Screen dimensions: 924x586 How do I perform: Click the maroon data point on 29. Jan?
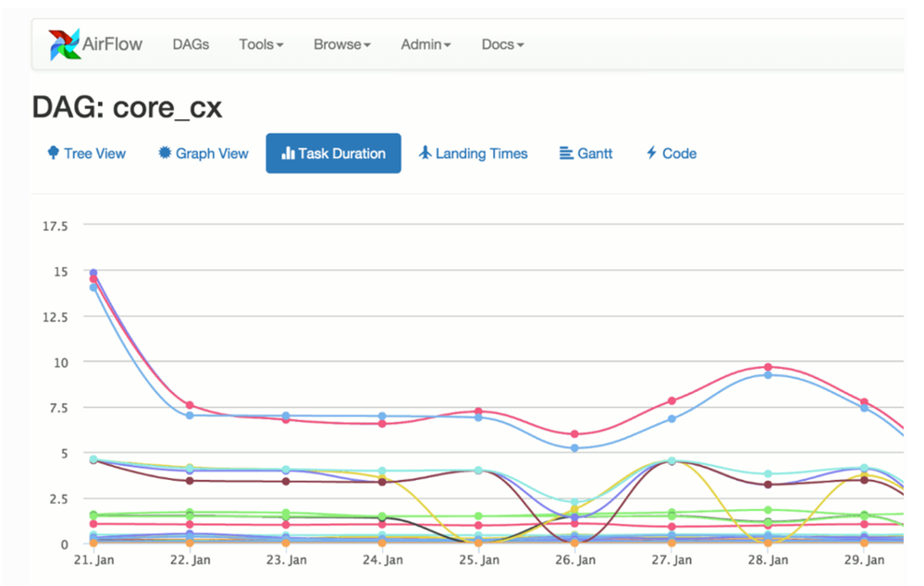point(865,480)
